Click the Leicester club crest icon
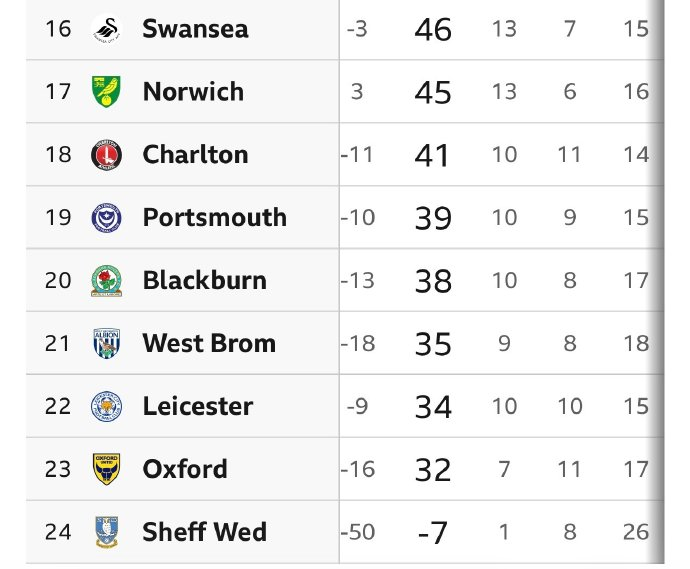Image resolution: width=690 pixels, height=569 pixels. click(x=105, y=406)
